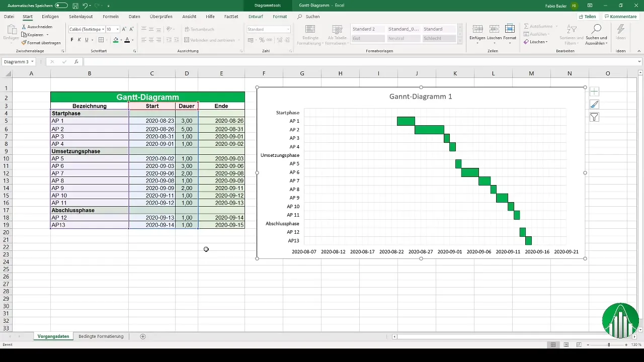
Task: Click the Suchen und Auswählen magnifier
Action: 596,34
